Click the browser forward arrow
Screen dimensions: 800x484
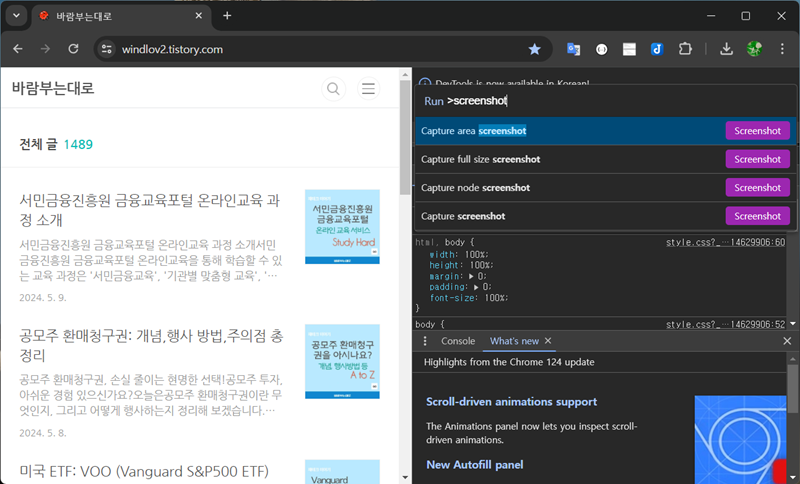(45, 49)
